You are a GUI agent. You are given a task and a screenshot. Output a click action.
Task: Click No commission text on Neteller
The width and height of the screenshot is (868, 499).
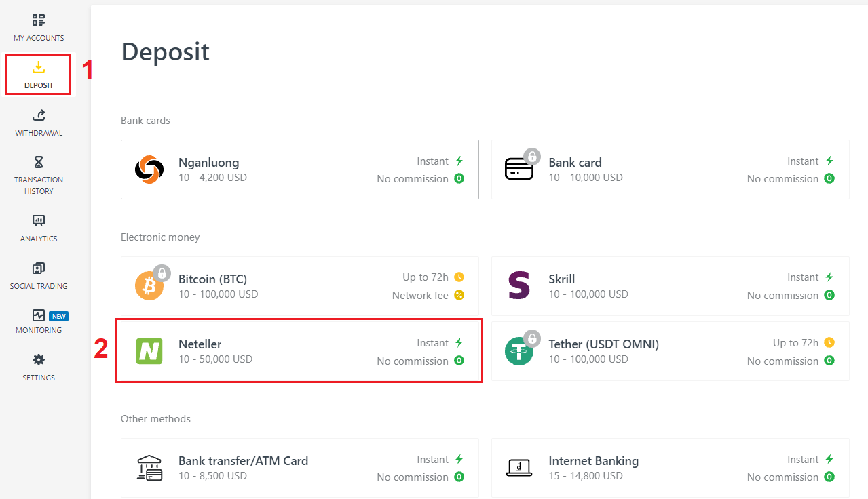coord(413,361)
